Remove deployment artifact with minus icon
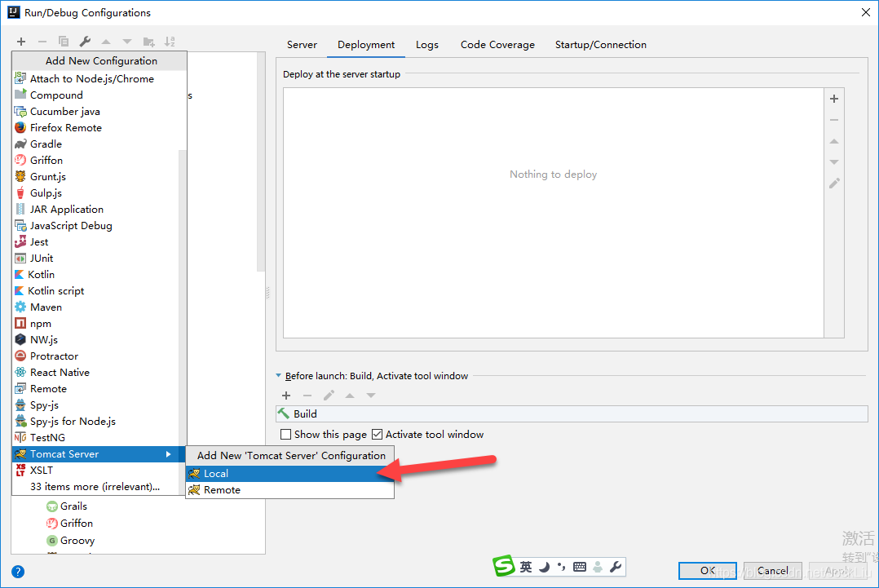 tap(834, 120)
